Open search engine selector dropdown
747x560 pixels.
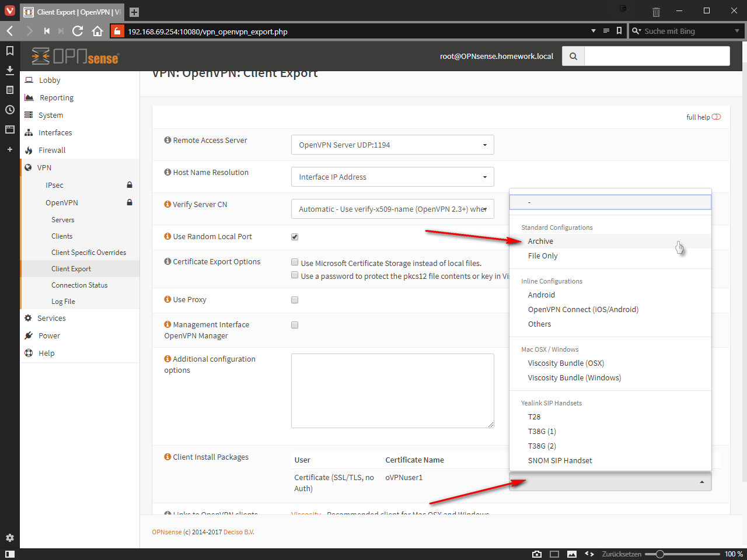(x=636, y=31)
